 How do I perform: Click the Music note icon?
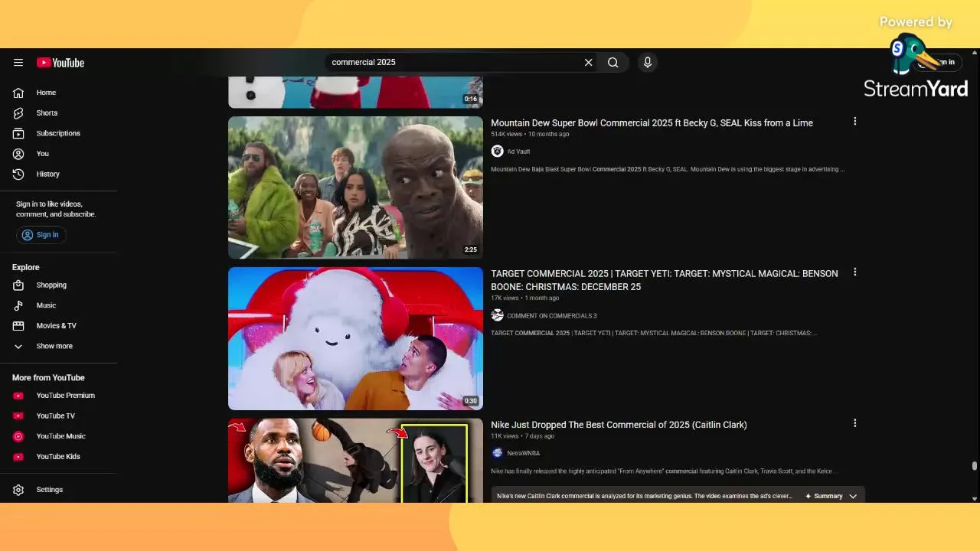click(18, 305)
